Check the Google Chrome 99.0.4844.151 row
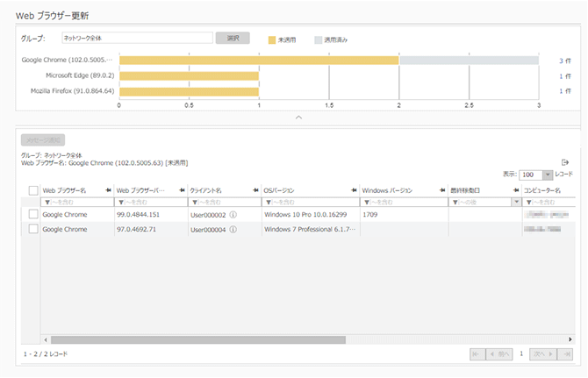 click(x=33, y=214)
